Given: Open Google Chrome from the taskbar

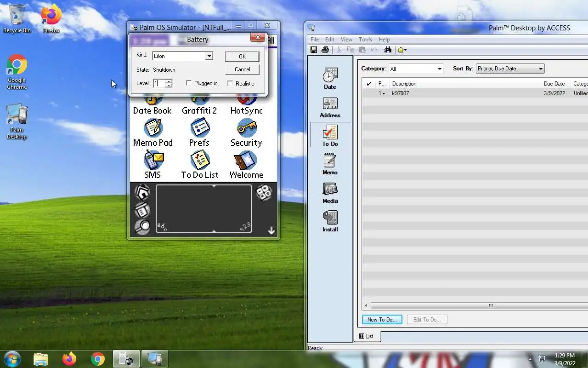Looking at the screenshot, I should 97,358.
